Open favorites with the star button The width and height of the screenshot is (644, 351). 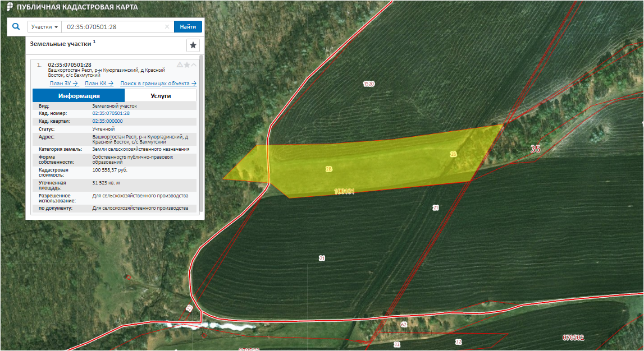coord(193,45)
